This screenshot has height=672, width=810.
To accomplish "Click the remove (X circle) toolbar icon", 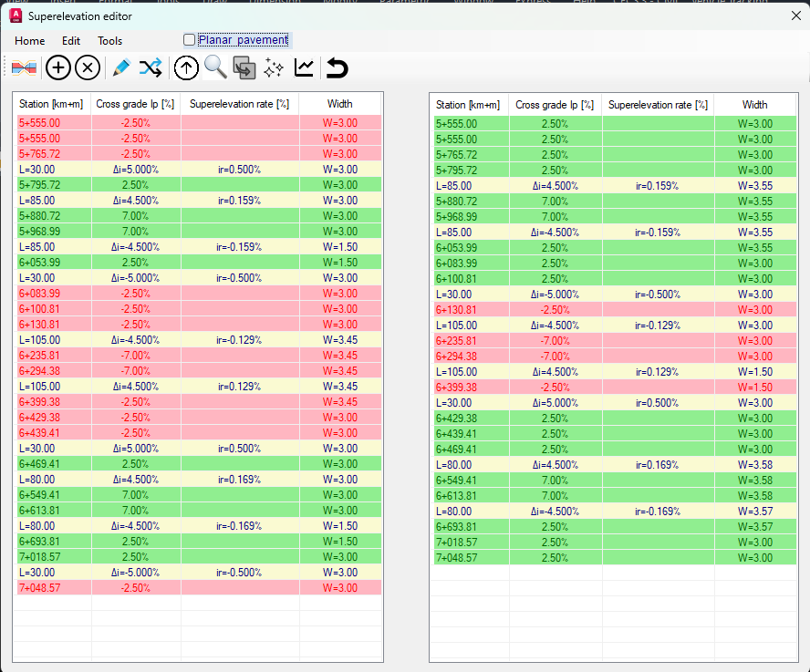I will click(x=88, y=67).
